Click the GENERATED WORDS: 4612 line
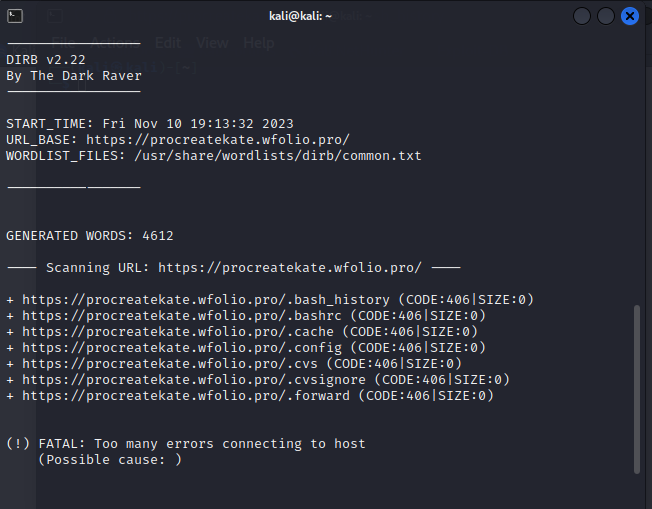This screenshot has width=652, height=509. point(90,236)
